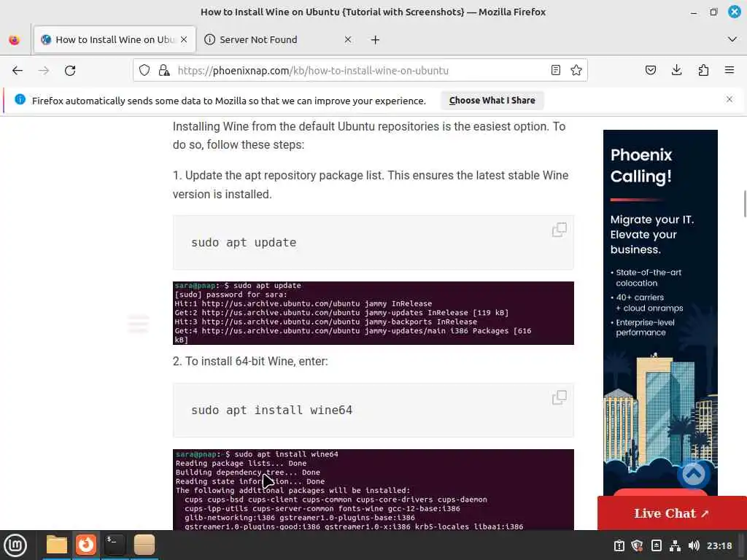This screenshot has height=560, width=747.
Task: Open the Linux Mint start menu
Action: click(x=15, y=545)
